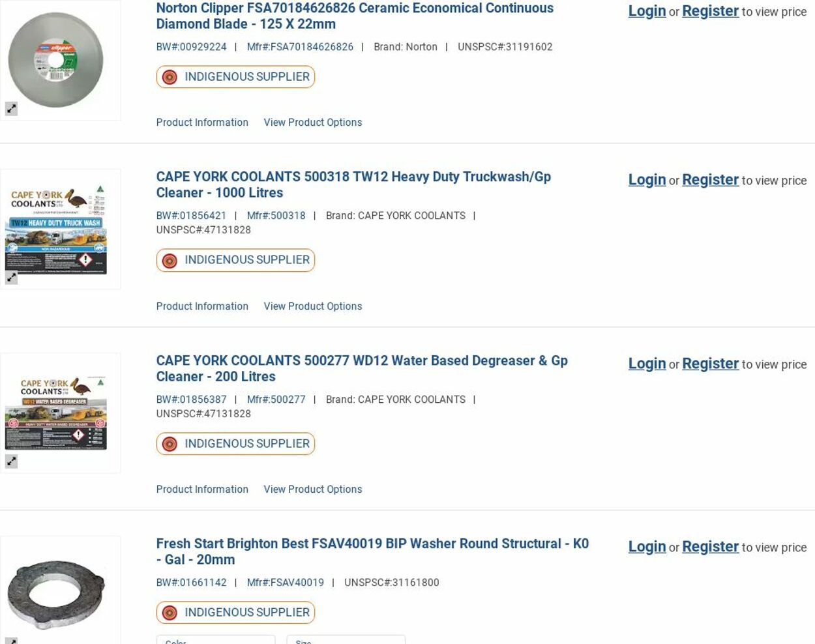Click the enlarge-image icon on the Norton Clipper blade
The image size is (815, 644).
pyautogui.click(x=12, y=109)
